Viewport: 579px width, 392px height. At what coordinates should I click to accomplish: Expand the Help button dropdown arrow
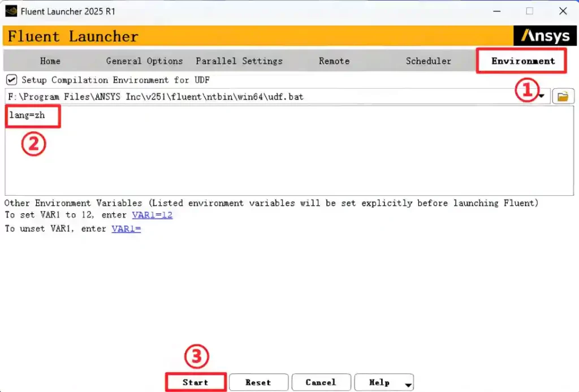click(408, 385)
